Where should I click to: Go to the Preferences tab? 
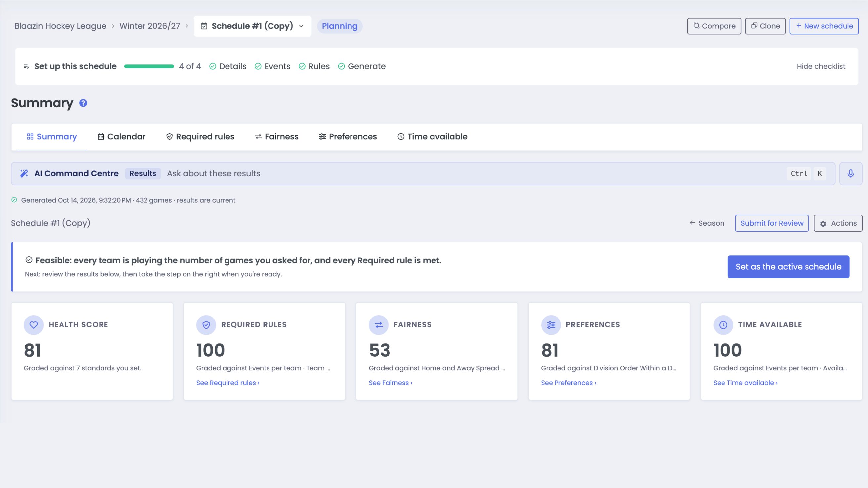tap(348, 137)
